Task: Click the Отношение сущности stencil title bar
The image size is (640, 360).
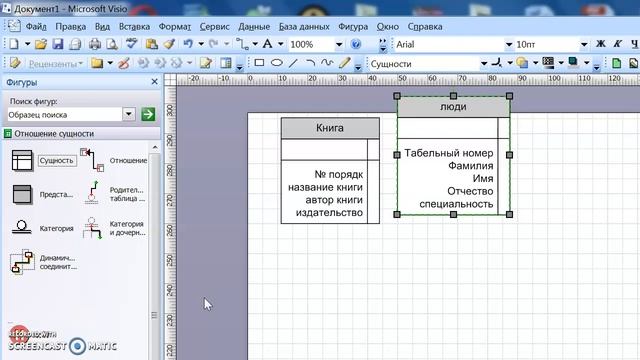Action: tap(81, 133)
